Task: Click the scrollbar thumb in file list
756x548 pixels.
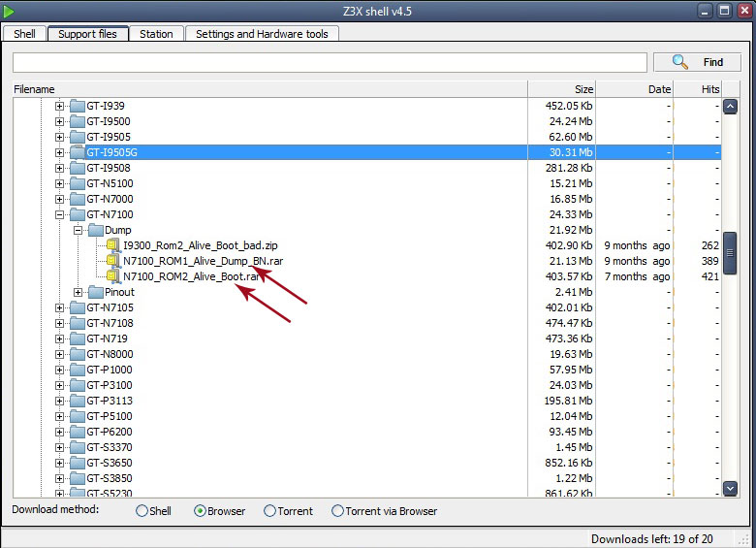Action: point(730,253)
